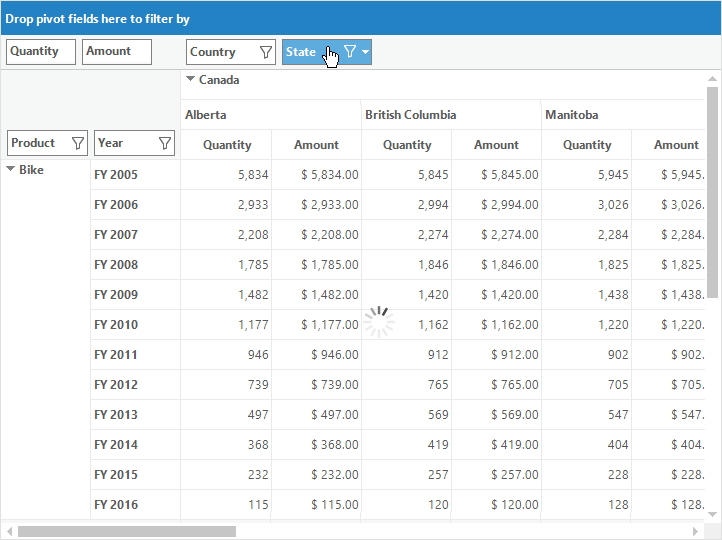Open the State field filter icon

point(350,52)
